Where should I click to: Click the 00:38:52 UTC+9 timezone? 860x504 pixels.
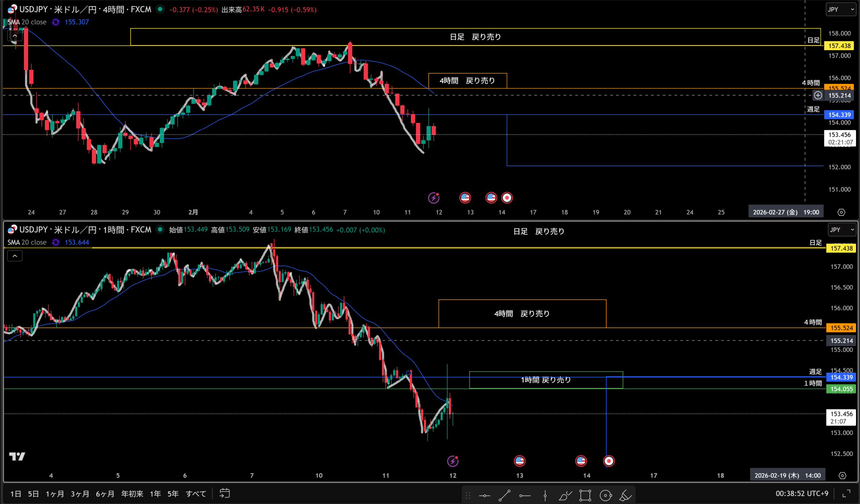802,494
